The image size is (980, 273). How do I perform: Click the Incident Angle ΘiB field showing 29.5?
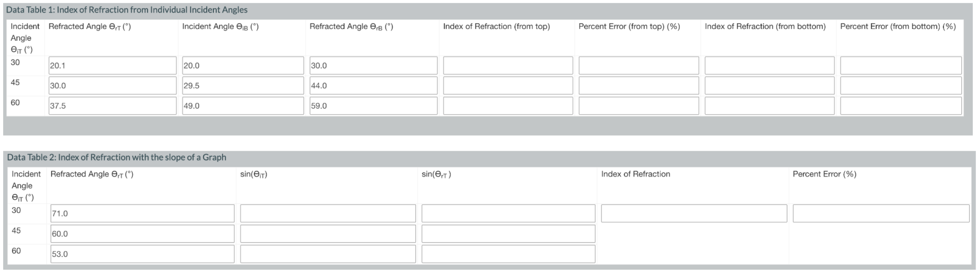pos(242,86)
